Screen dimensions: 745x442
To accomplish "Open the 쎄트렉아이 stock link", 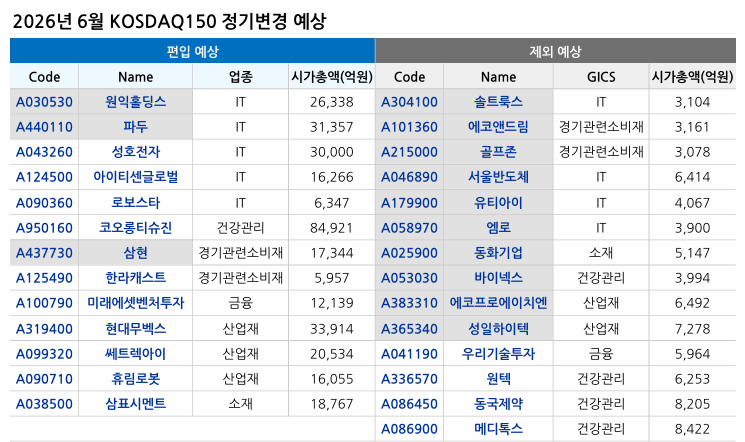I will (135, 354).
